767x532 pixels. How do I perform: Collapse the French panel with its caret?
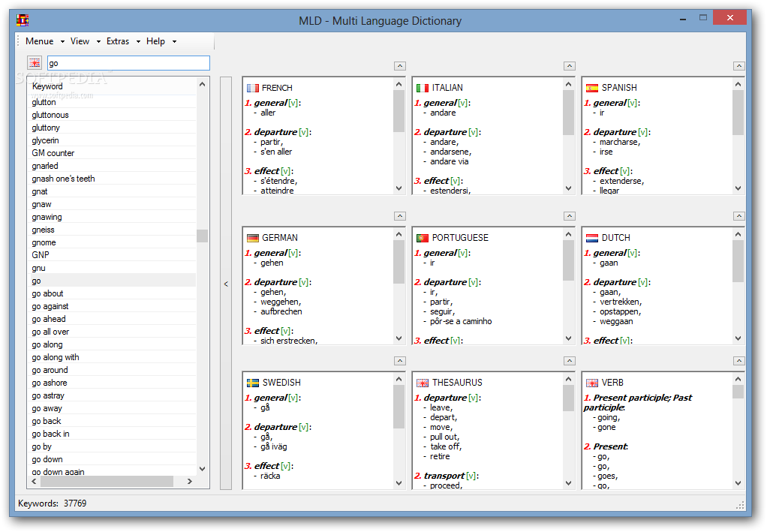[400, 66]
